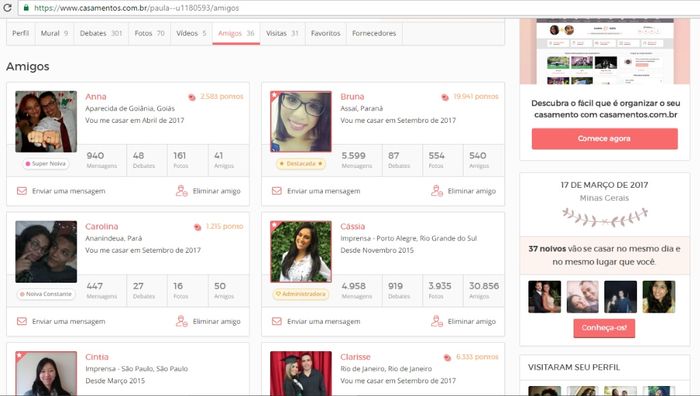The image size is (700, 396).
Task: Click the points icon next to 19.941 pontos
Action: [x=445, y=97]
